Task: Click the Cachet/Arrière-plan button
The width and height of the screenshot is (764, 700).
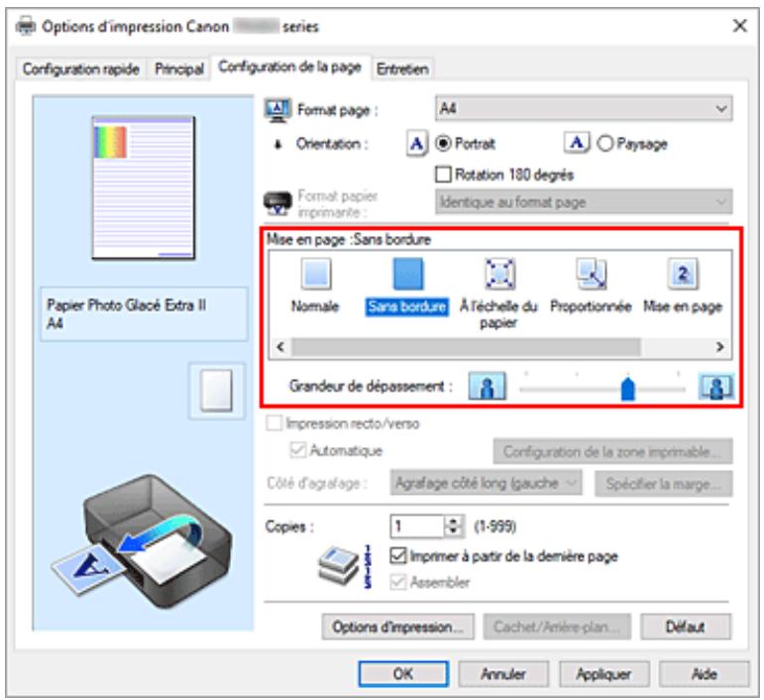Action: 557,627
